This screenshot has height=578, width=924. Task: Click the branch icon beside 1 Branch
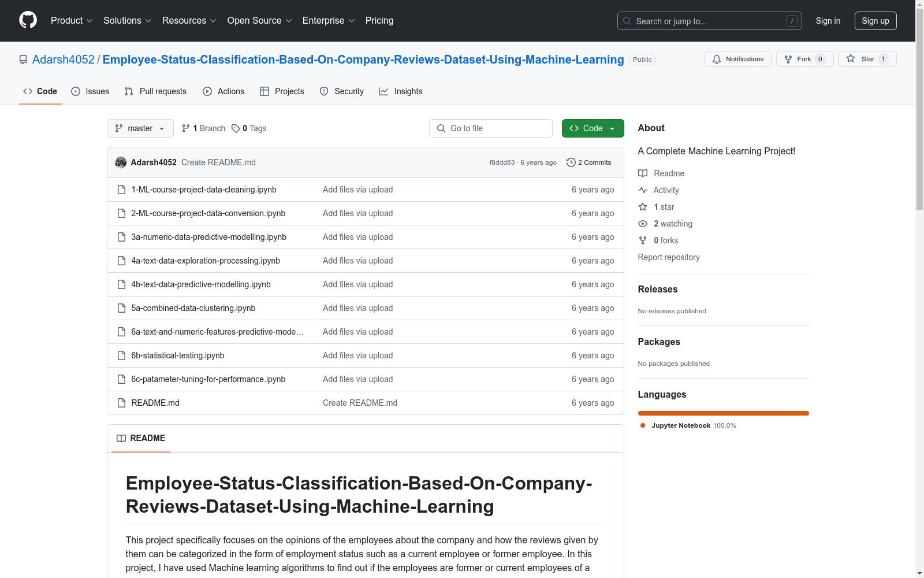pyautogui.click(x=186, y=128)
